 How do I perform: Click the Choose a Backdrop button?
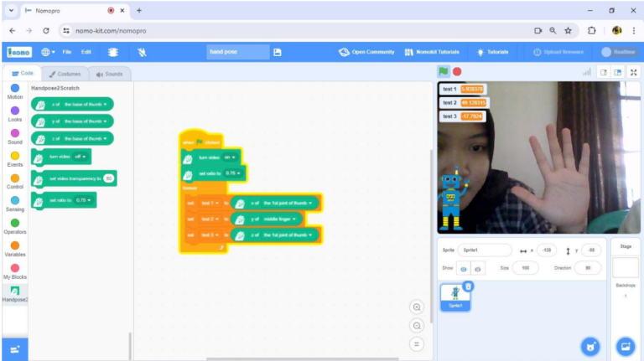coord(625,346)
